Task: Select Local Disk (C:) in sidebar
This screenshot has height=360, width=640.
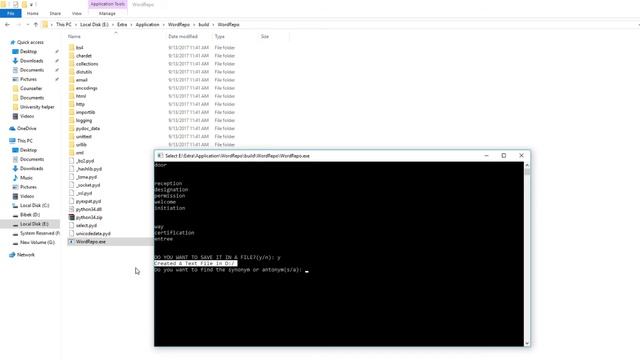Action: (34, 205)
